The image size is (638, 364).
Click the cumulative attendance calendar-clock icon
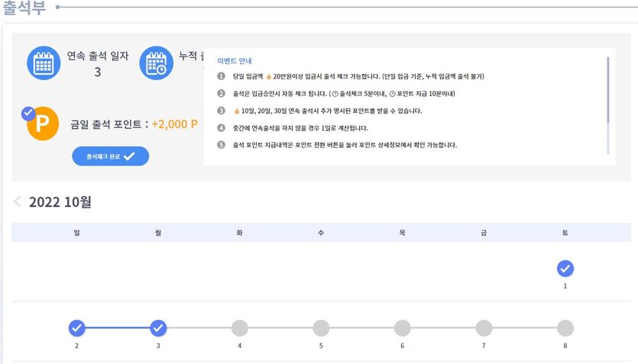[156, 63]
